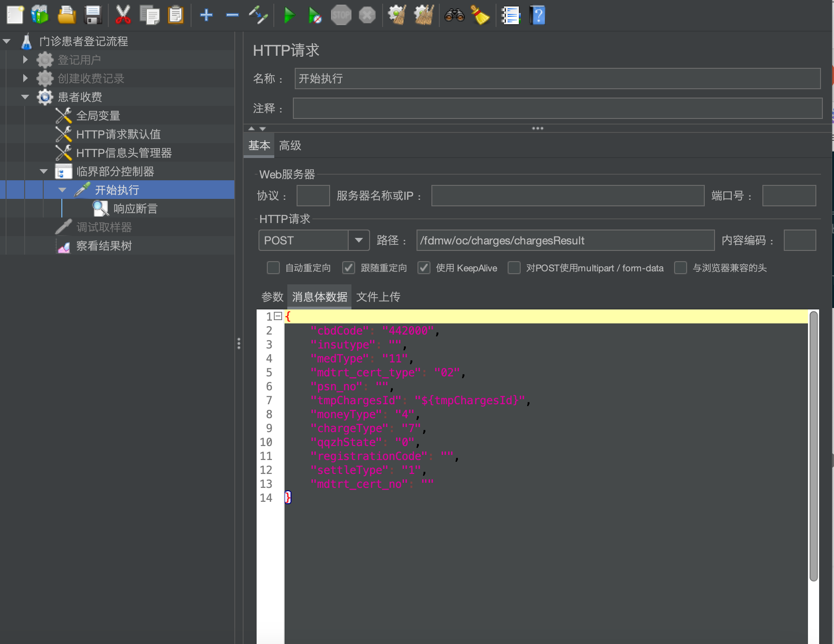Open the Function helper list icon
Viewport: 834px width, 644px height.
tap(510, 15)
